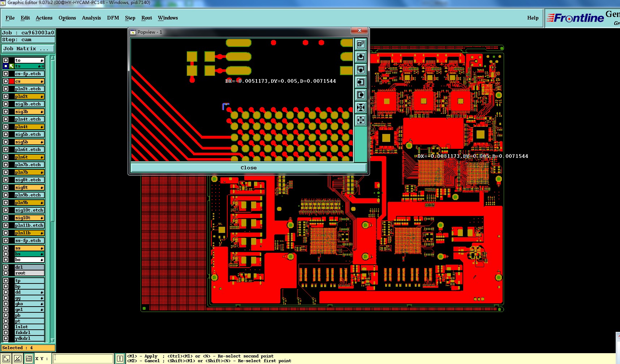The image size is (620, 364).
Task: Open the File menu
Action: click(10, 18)
